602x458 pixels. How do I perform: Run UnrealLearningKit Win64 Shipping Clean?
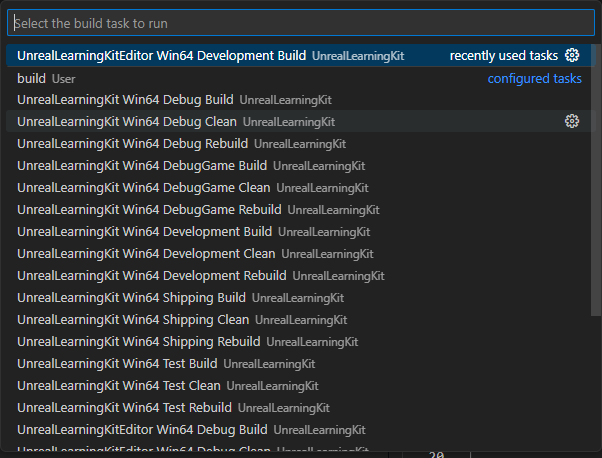click(x=301, y=320)
